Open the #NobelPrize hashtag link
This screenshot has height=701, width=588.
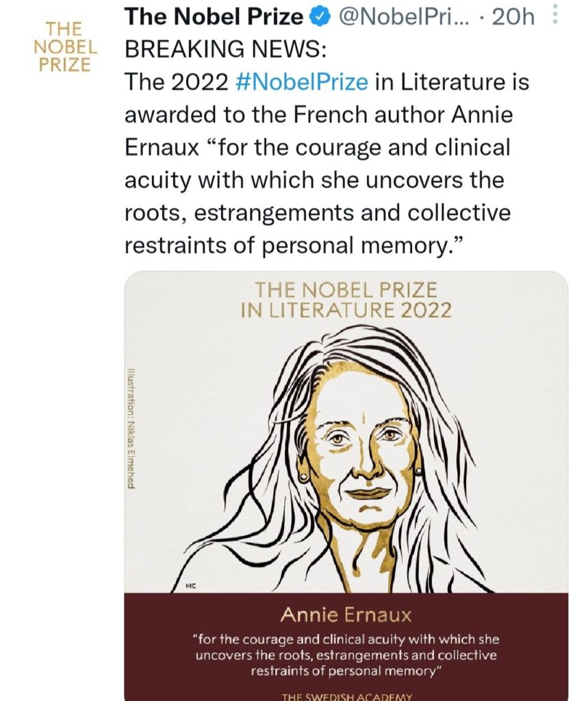[x=301, y=81]
